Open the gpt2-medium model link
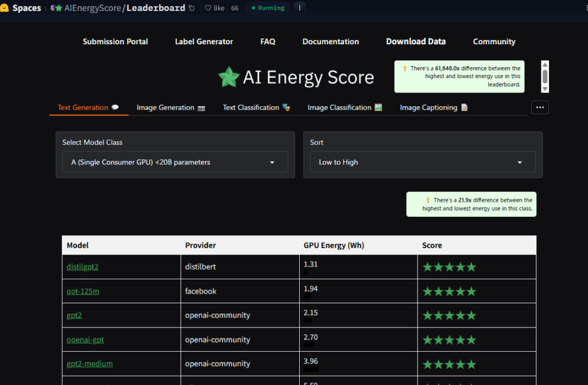 click(x=90, y=364)
